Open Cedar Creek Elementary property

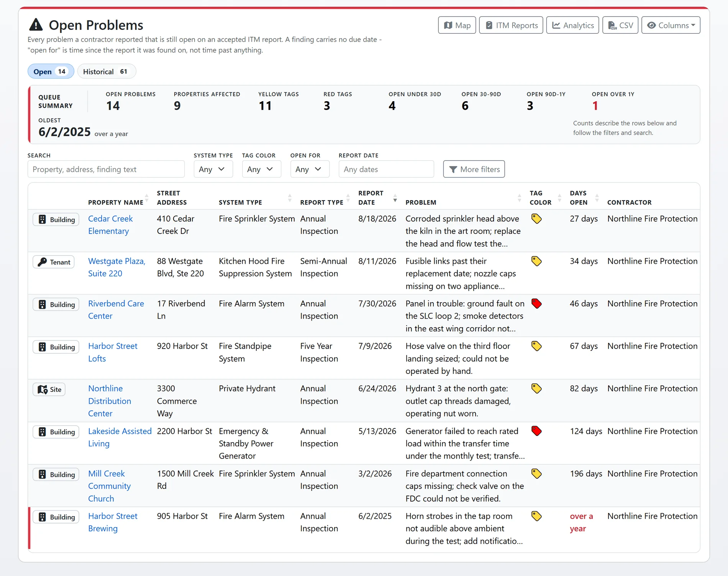click(x=110, y=225)
